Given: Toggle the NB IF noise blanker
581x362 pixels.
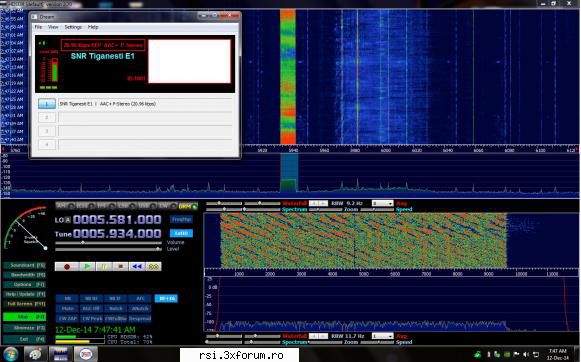Looking at the screenshot, I should (115, 299).
